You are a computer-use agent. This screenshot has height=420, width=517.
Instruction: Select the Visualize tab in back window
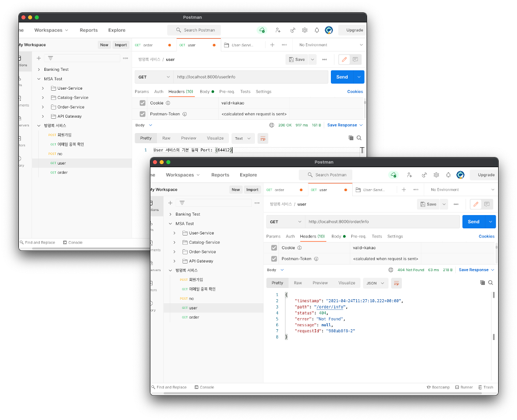(215, 138)
